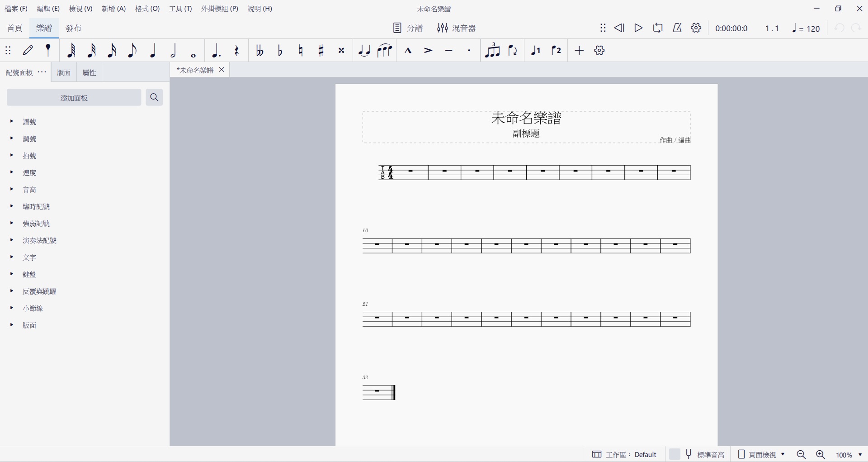Open the mixer (混音器)
Viewport: 868px width, 462px height.
[x=457, y=28]
